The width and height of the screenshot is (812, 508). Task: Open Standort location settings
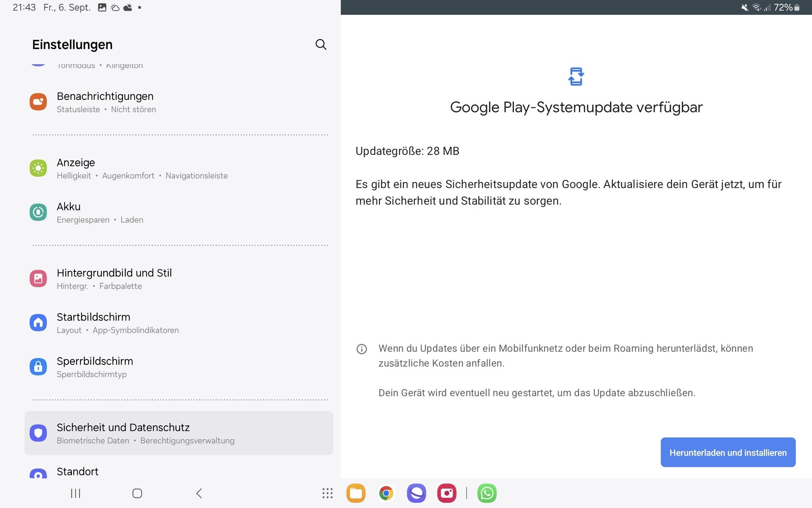[78, 472]
